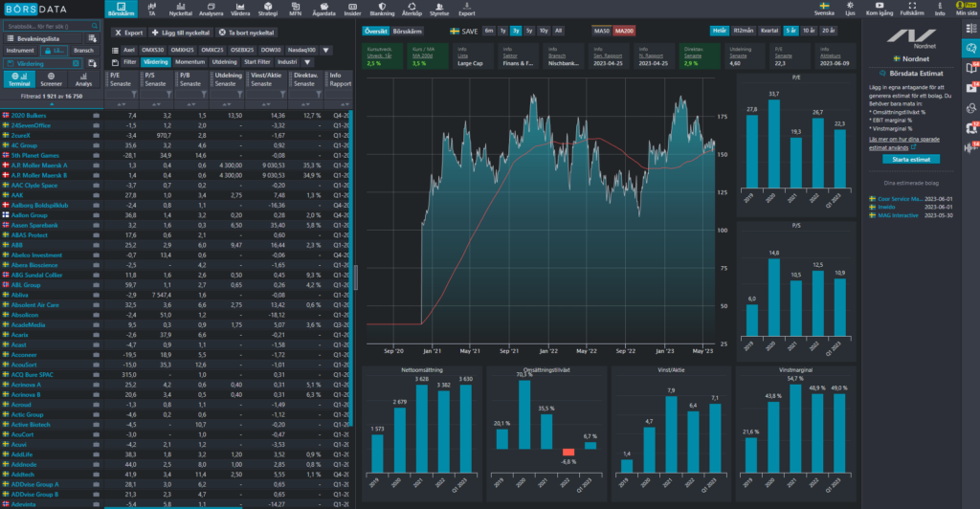Open the AAK stock link

coord(17,195)
